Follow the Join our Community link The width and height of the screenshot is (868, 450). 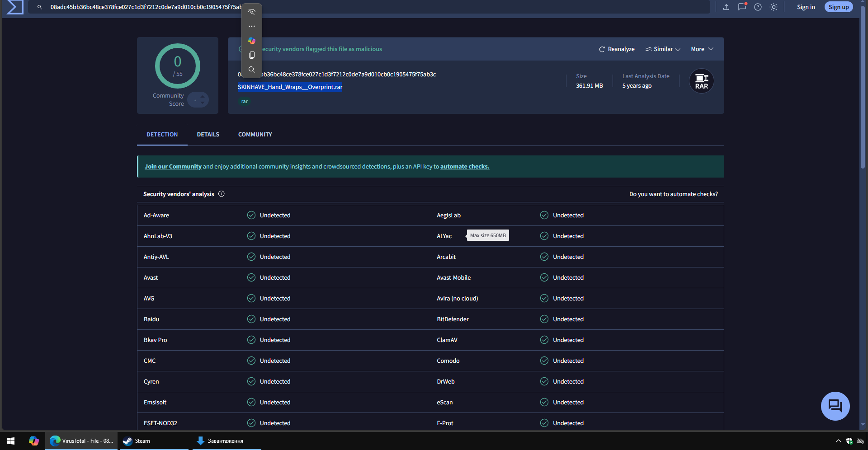click(x=173, y=166)
